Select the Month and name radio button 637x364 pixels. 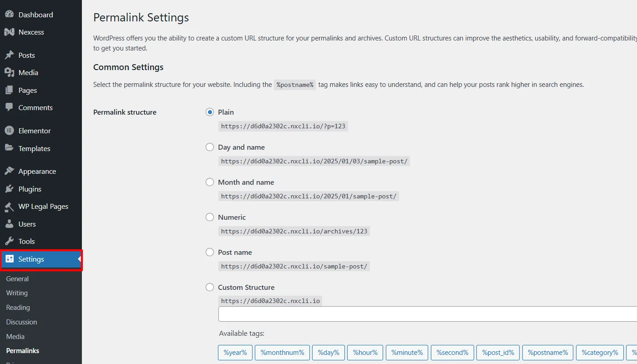210,182
